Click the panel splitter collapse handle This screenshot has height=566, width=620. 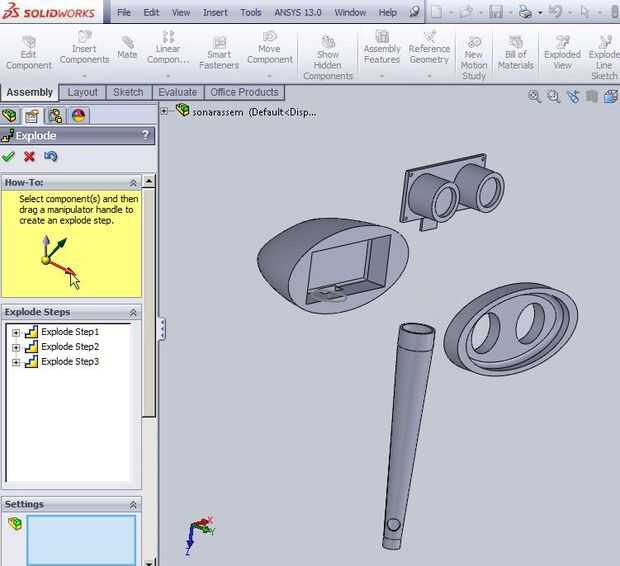click(162, 328)
